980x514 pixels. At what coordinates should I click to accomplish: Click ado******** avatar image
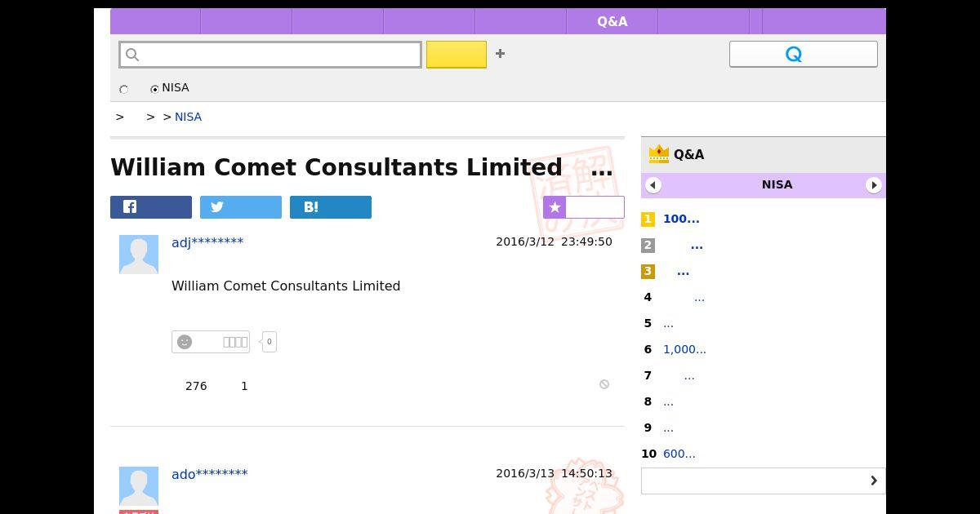(139, 486)
